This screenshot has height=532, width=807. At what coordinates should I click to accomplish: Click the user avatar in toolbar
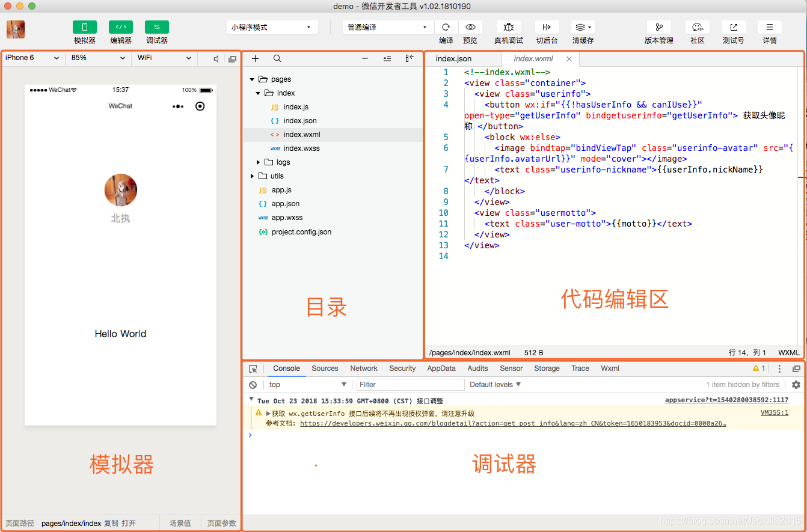(x=16, y=29)
